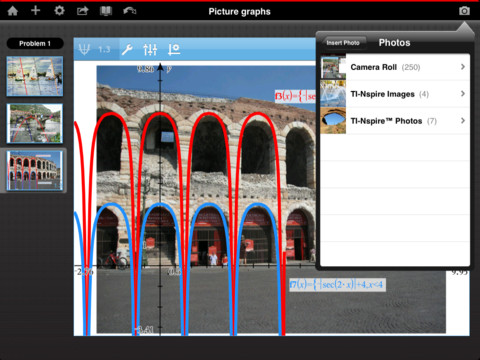Viewport: 480px width, 360px height.
Task: Open the wrench tools menu
Action: coord(127,50)
